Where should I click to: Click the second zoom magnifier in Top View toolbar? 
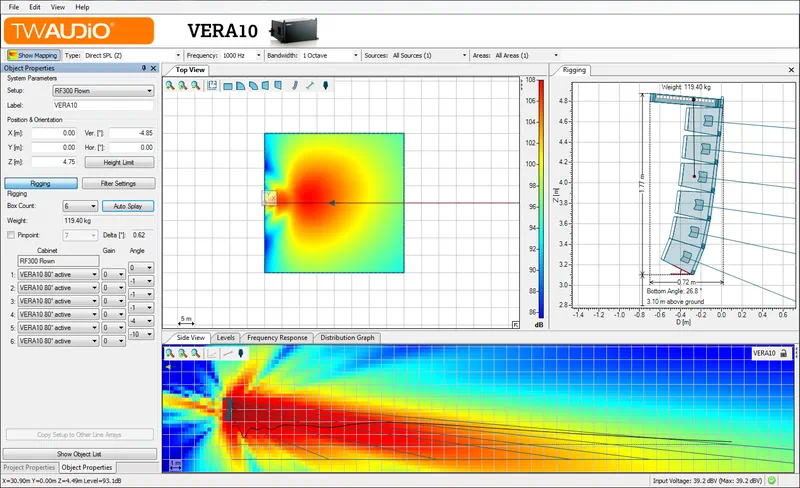coord(183,86)
